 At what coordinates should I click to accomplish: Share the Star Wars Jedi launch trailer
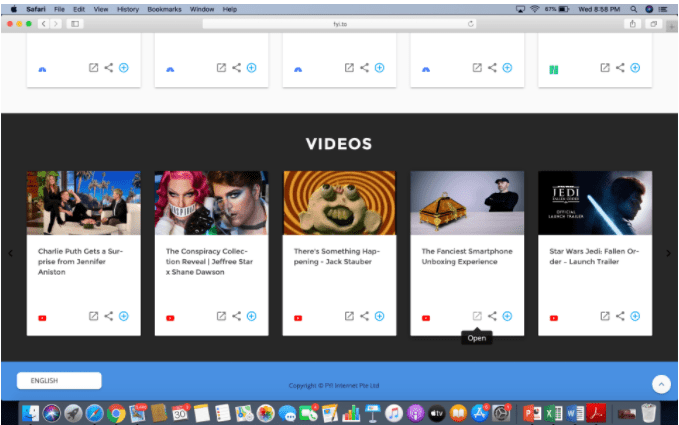(x=620, y=316)
